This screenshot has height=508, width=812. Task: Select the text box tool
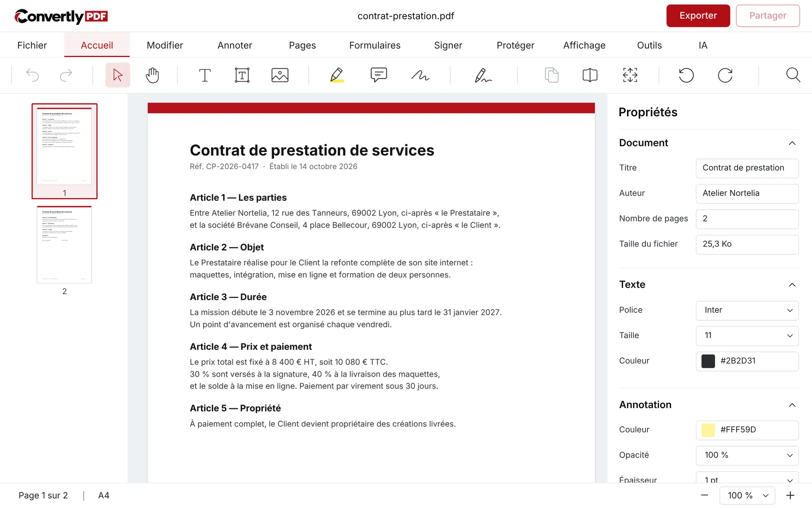pos(242,75)
